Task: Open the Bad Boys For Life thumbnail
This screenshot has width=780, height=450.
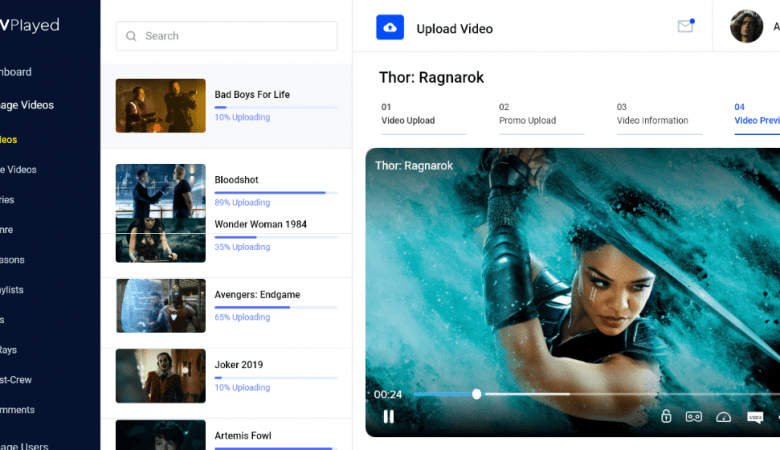Action: point(161,106)
